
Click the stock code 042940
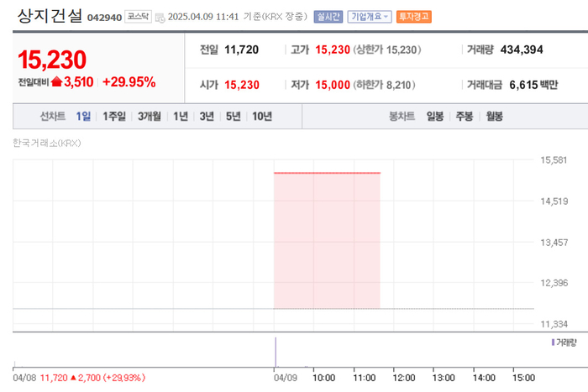click(104, 18)
